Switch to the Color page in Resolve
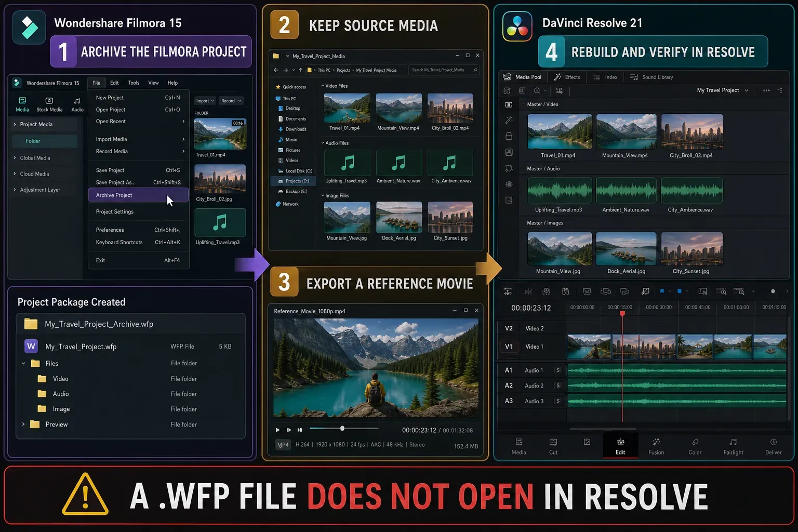 click(695, 447)
